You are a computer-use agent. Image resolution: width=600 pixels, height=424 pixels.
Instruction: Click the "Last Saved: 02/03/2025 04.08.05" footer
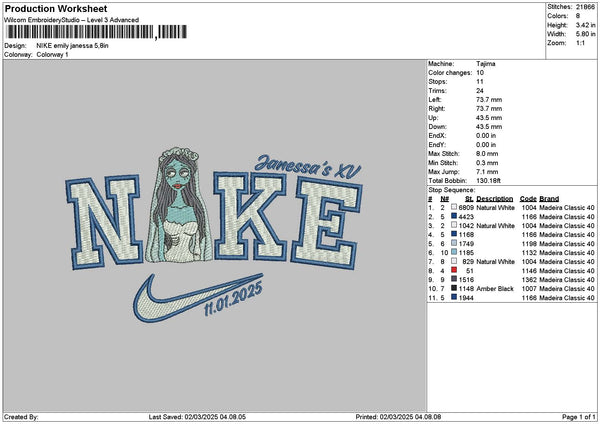pos(197,417)
